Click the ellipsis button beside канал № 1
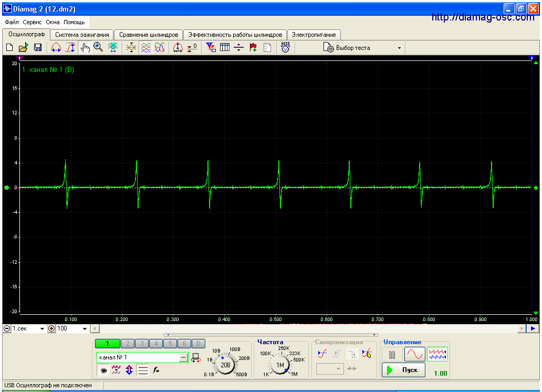The height and width of the screenshot is (392, 542). [x=183, y=357]
